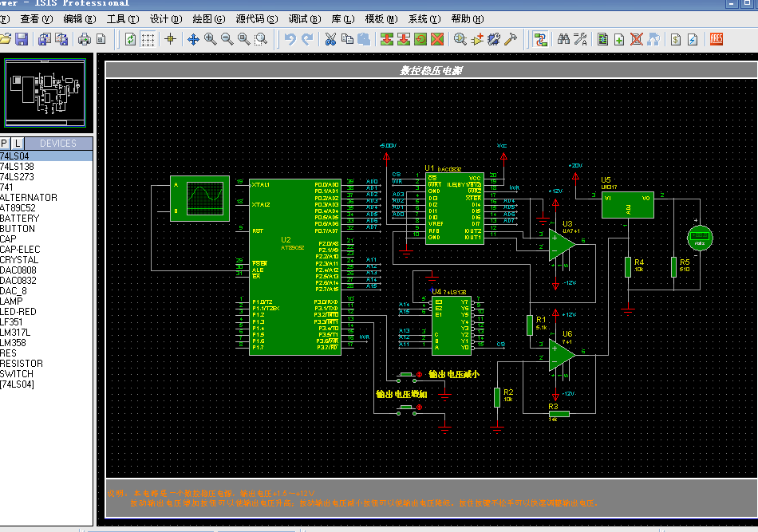The width and height of the screenshot is (758, 532).
Task: Run the Electrical Rule Check icon
Action: click(x=693, y=39)
